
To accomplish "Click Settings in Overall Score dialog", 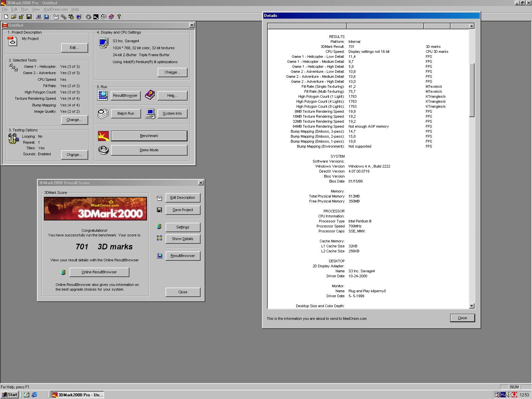I will click(183, 227).
